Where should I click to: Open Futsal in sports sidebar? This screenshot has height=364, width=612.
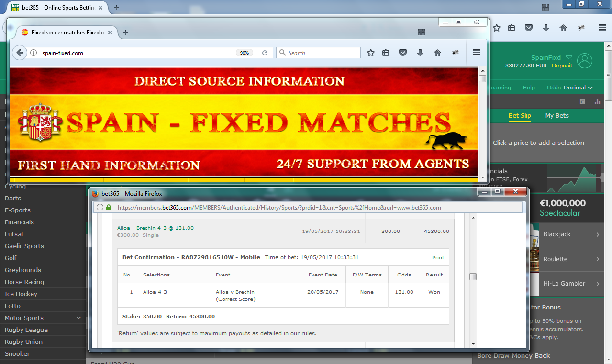point(14,234)
